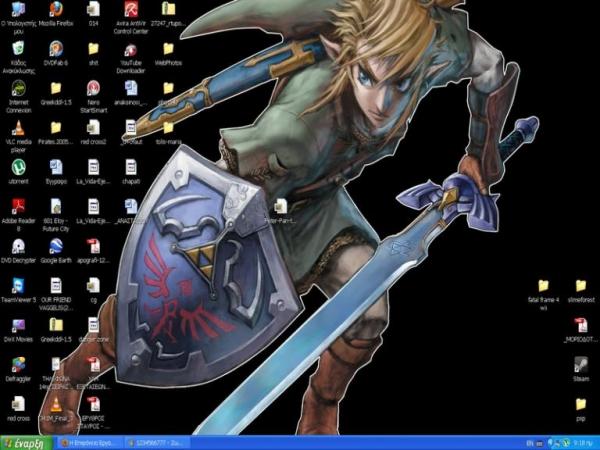The height and width of the screenshot is (450, 600).
Task: Click the Adobe Reader 8 icon
Action: [x=18, y=206]
